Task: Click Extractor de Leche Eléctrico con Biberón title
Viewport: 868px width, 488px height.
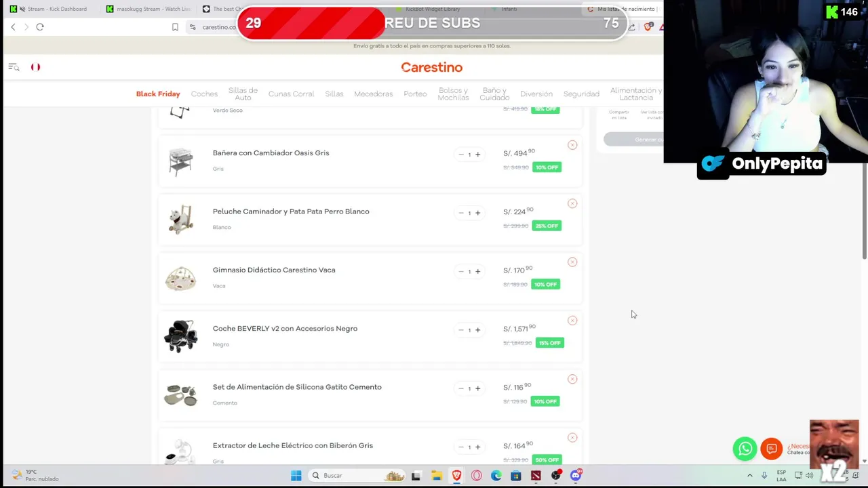Action: (293, 445)
